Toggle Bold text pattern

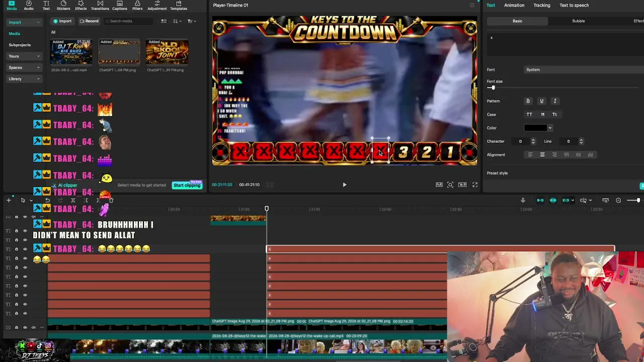click(x=528, y=101)
